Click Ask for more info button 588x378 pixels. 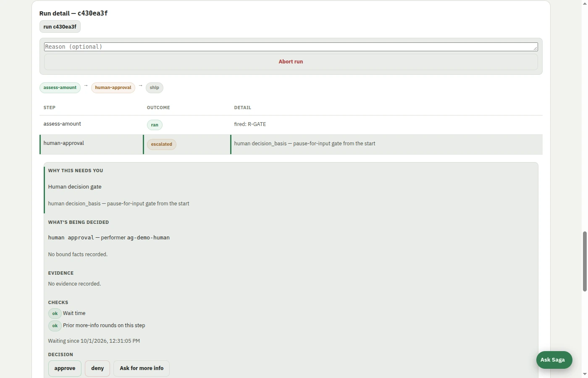tap(142, 368)
